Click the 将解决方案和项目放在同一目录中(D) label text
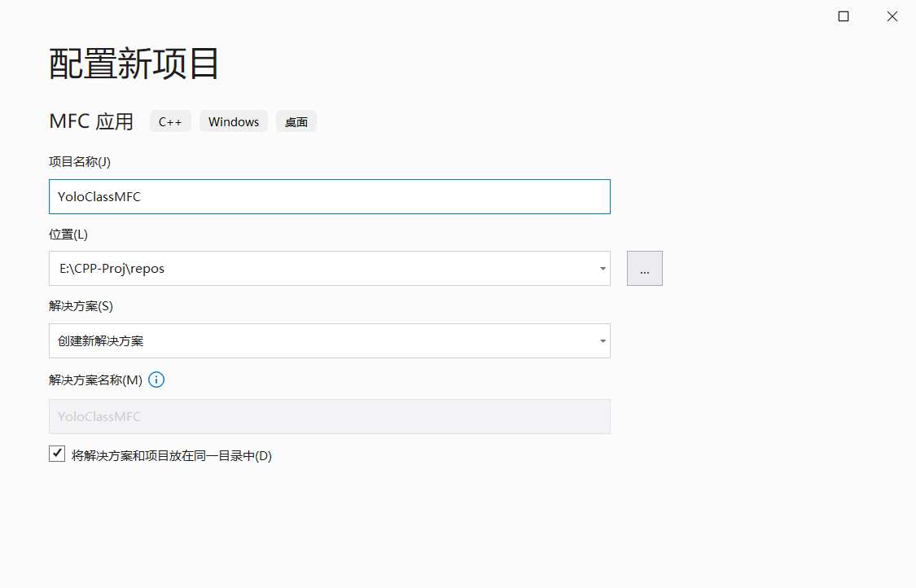 click(x=171, y=456)
